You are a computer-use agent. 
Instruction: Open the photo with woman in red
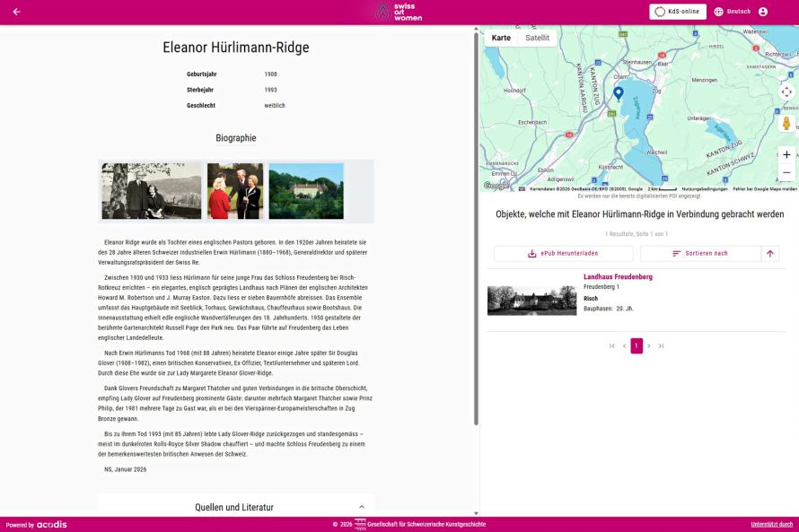[235, 191]
